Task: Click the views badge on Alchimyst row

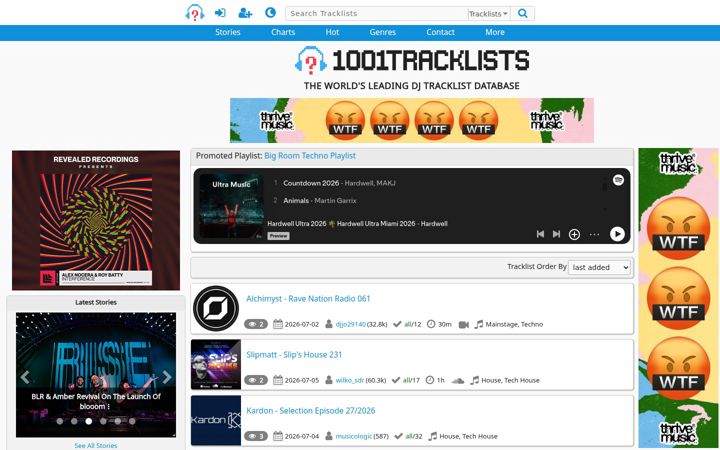Action: (x=256, y=324)
